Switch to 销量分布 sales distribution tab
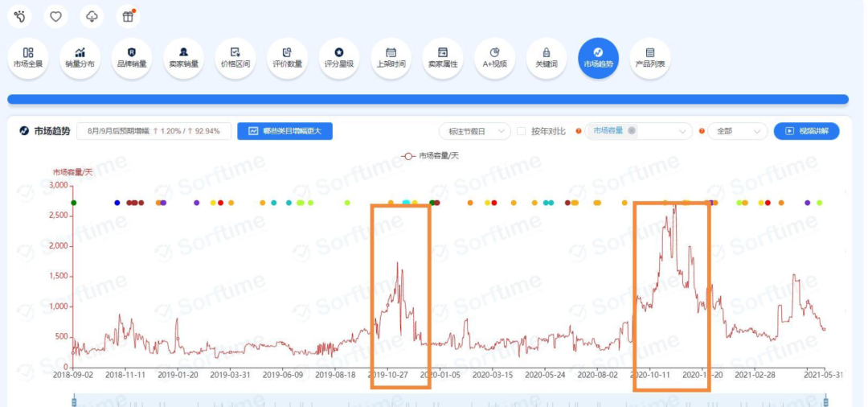868x407 pixels. tap(80, 58)
